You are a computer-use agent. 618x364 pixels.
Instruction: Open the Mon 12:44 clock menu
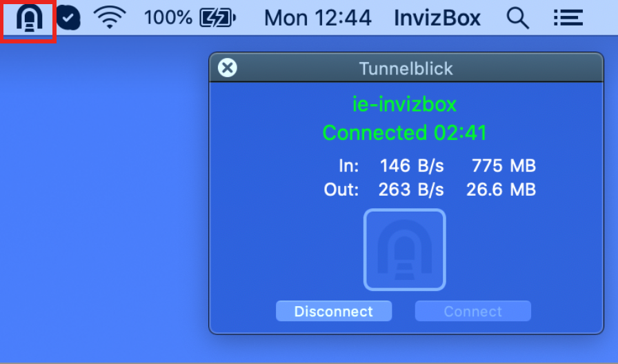[318, 18]
